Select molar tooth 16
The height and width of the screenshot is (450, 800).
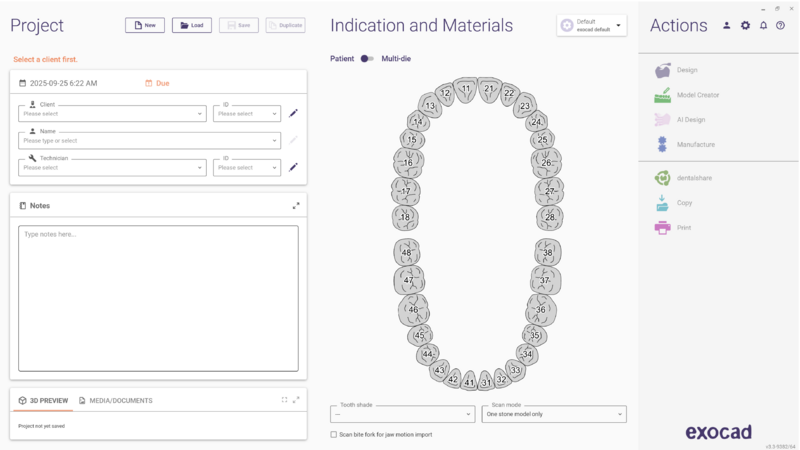click(x=408, y=162)
